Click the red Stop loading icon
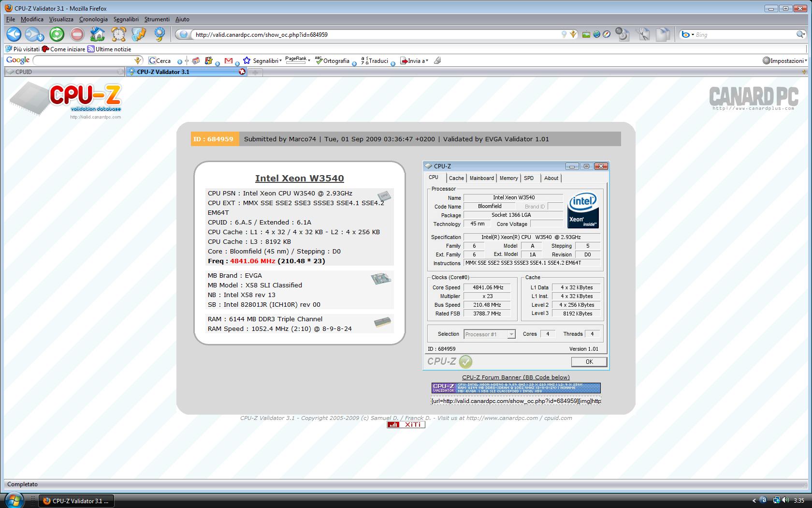 click(x=77, y=34)
